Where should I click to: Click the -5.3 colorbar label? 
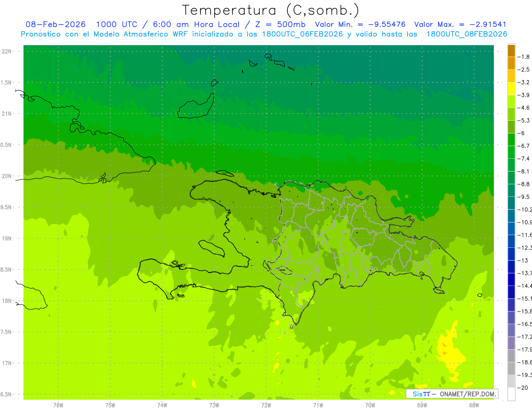(524, 121)
